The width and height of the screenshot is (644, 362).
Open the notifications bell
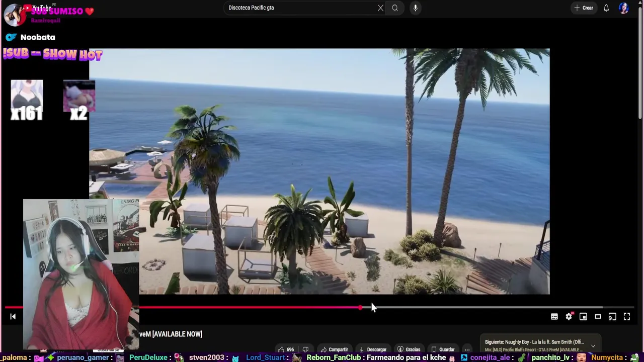click(x=606, y=8)
